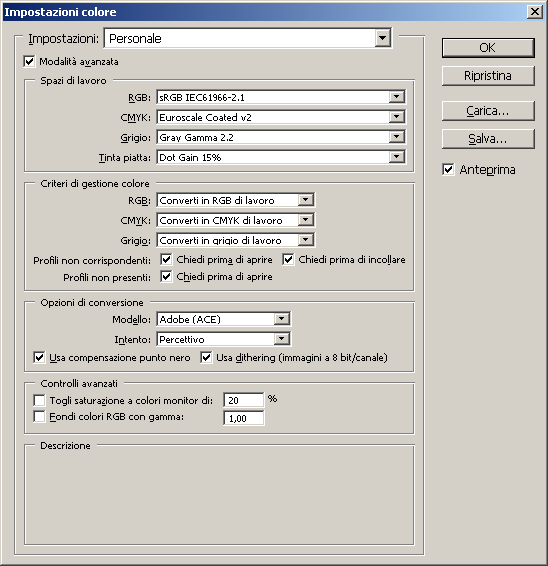Enable Togli saturazione a colori monitor
The width and height of the screenshot is (548, 566).
pos(39,400)
